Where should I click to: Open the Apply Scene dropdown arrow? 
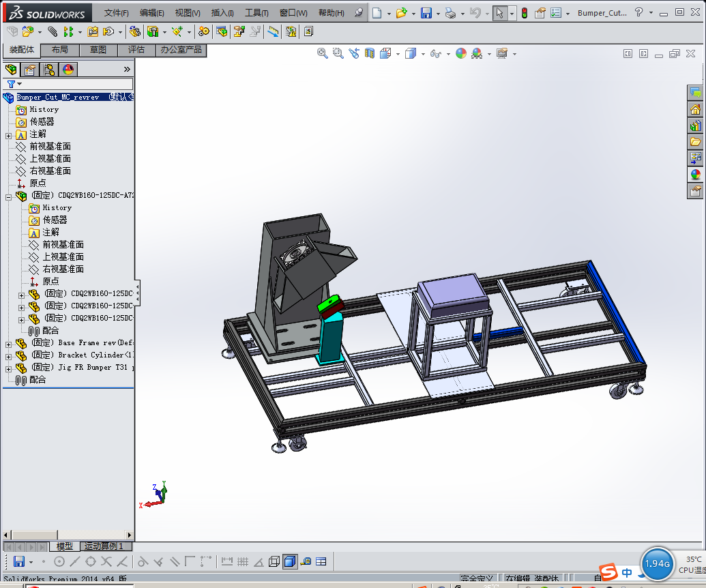pyautogui.click(x=489, y=54)
